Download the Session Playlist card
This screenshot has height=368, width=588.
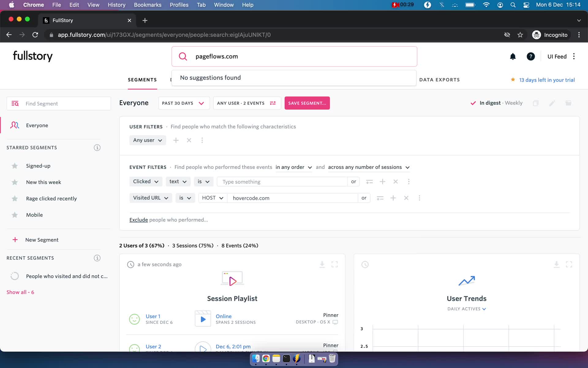(322, 264)
